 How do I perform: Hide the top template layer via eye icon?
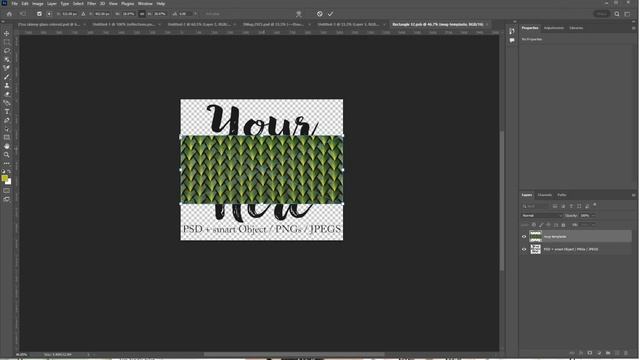pos(524,237)
